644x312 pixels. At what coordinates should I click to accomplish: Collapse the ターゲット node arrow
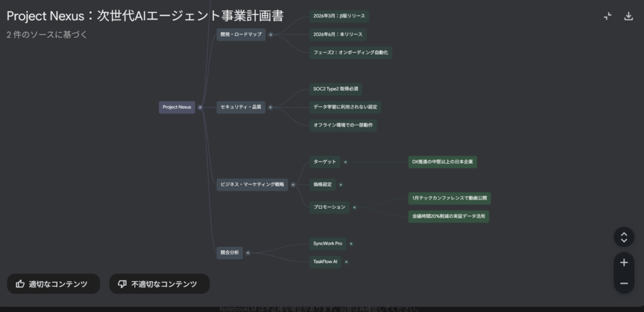coord(345,162)
